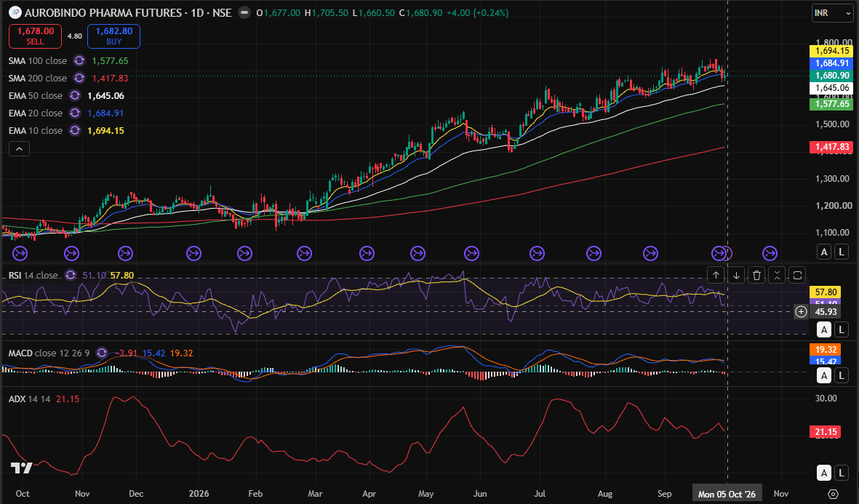859x504 pixels.
Task: Click the SMA 200 close indicator icon
Action: coord(79,79)
